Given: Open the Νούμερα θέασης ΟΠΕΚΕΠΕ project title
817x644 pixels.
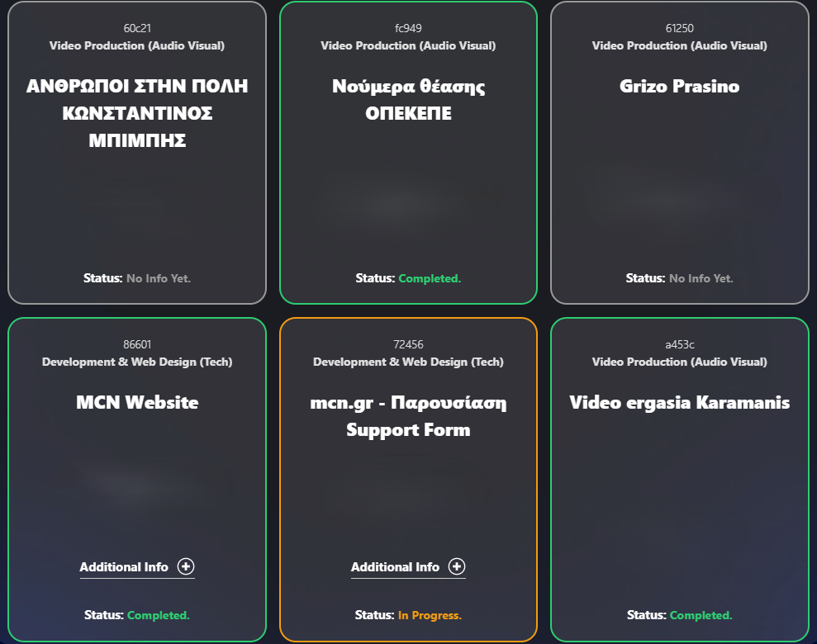Looking at the screenshot, I should [408, 99].
